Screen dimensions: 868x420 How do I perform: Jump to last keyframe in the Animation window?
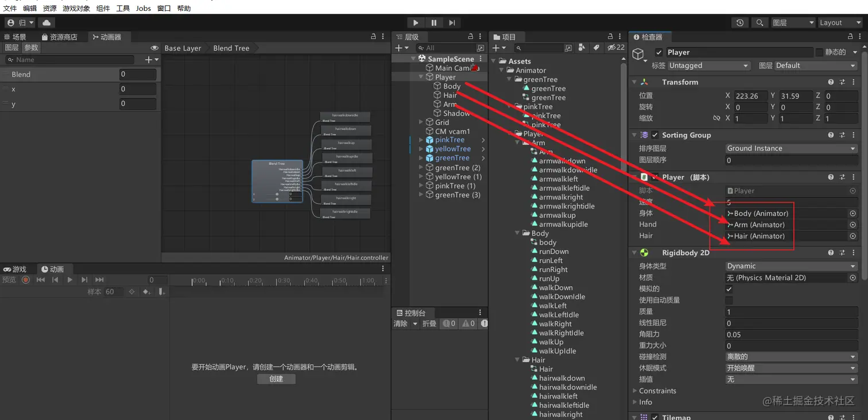pos(99,280)
